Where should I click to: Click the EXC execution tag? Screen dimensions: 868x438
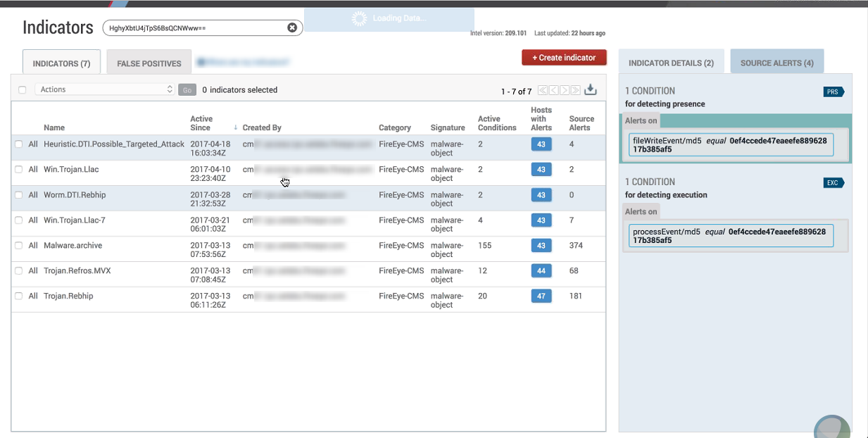pyautogui.click(x=834, y=182)
